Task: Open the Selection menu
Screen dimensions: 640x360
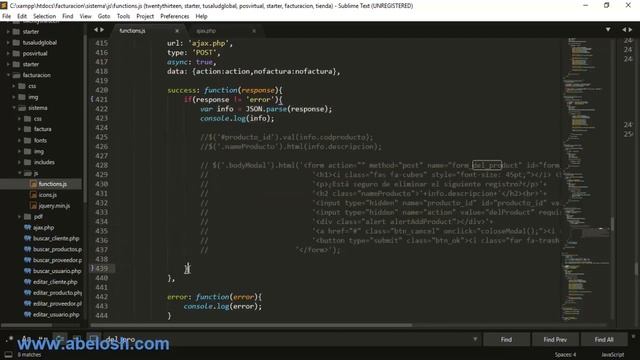Action: tap(44, 16)
